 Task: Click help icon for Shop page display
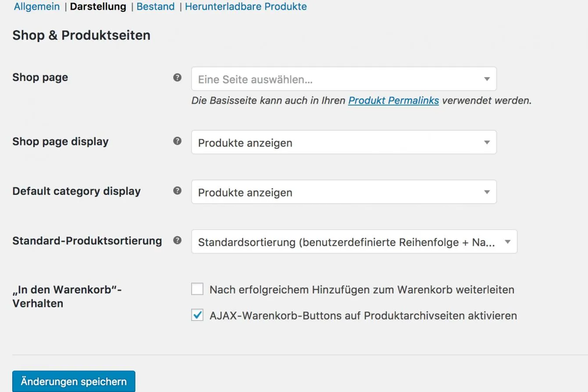(x=177, y=141)
